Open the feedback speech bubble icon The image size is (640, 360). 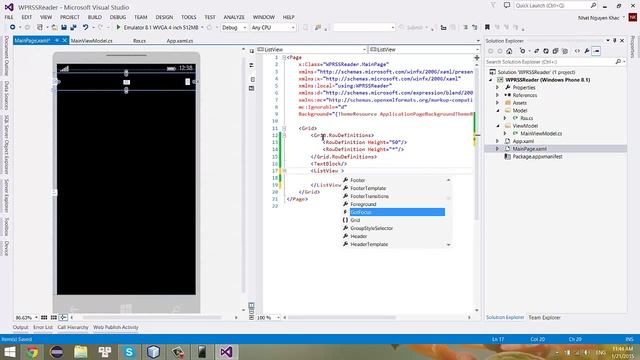coord(507,5)
